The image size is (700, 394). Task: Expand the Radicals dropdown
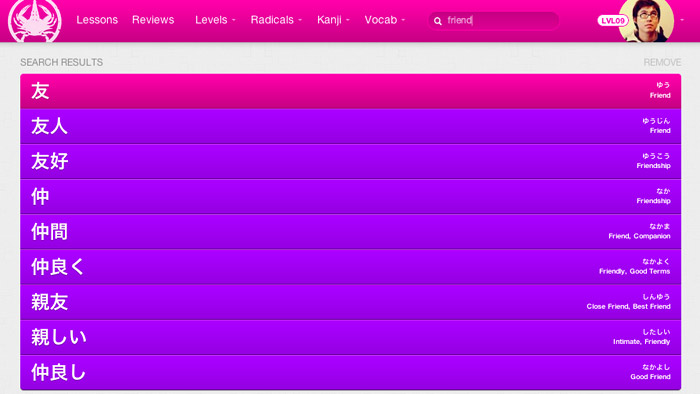pos(276,20)
